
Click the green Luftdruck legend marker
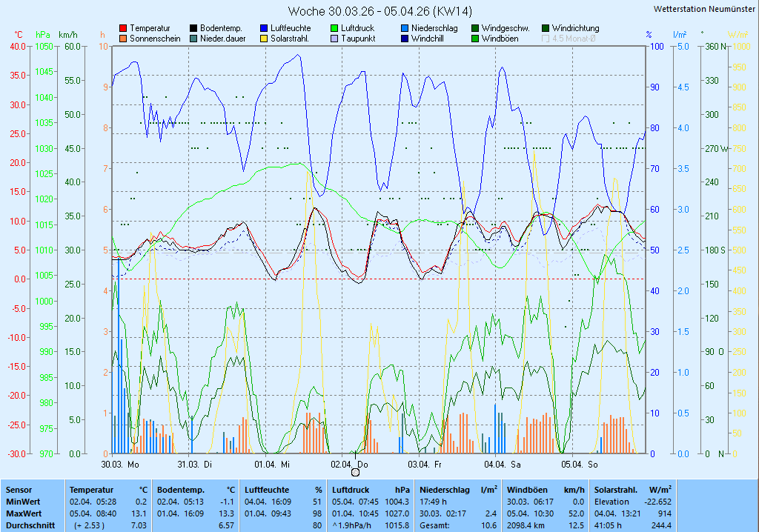point(334,28)
